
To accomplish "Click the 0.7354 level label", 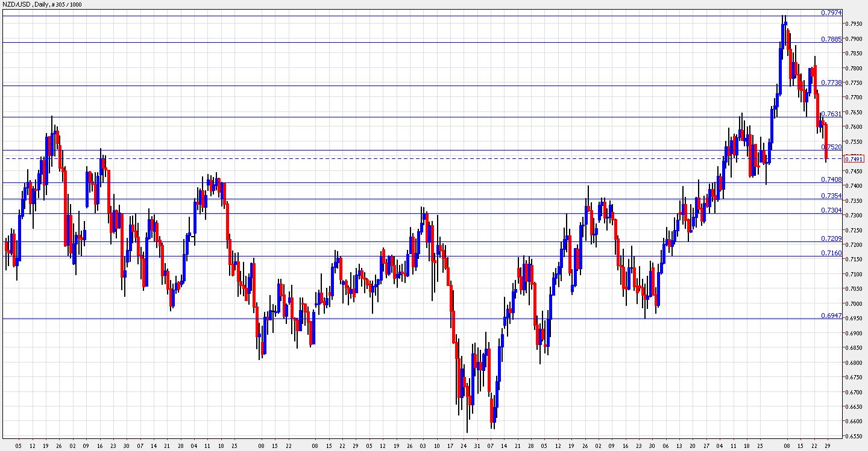I will point(831,196).
